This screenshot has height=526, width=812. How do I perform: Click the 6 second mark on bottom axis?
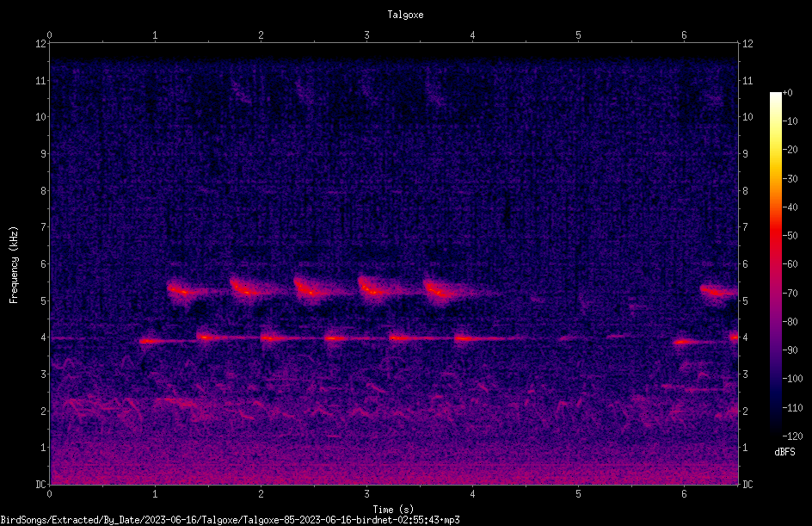[684, 494]
